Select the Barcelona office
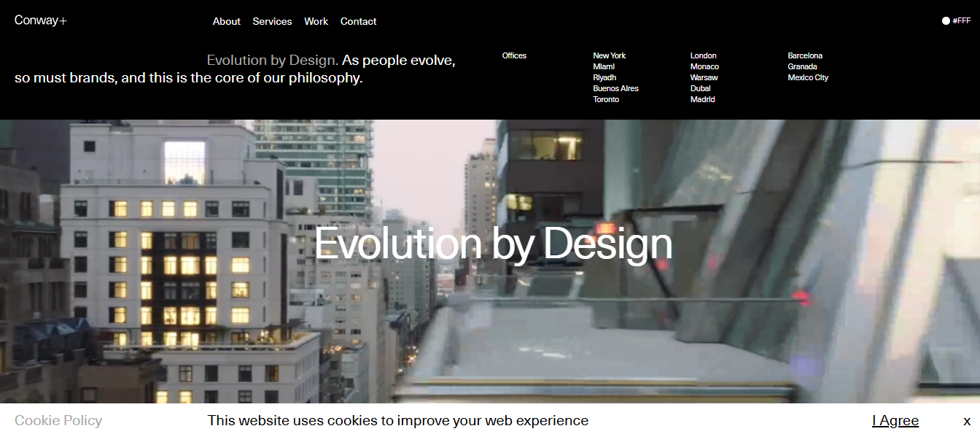 tap(805, 55)
